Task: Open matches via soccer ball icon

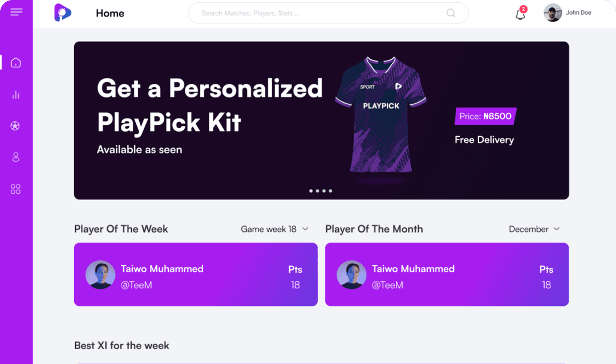Action: click(15, 126)
